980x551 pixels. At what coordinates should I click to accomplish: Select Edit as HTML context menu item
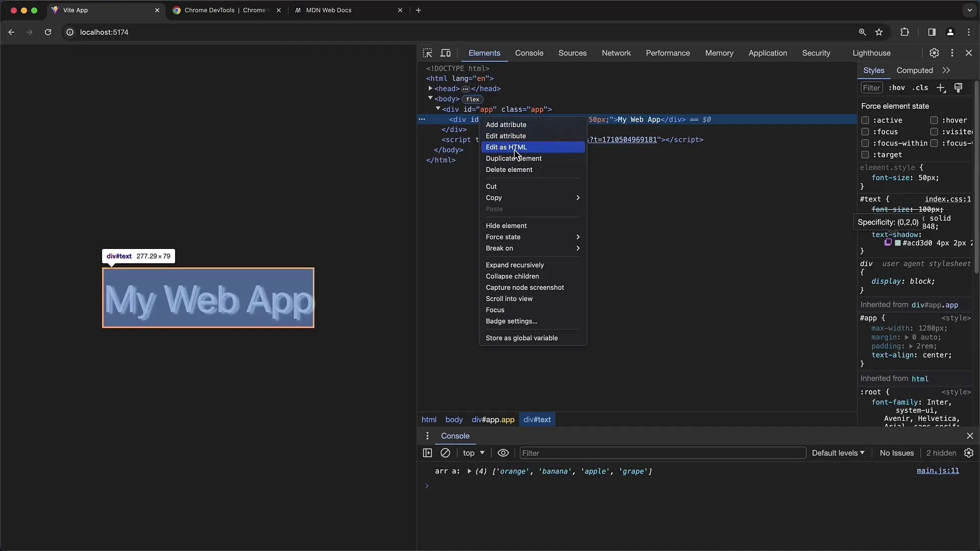pos(506,146)
